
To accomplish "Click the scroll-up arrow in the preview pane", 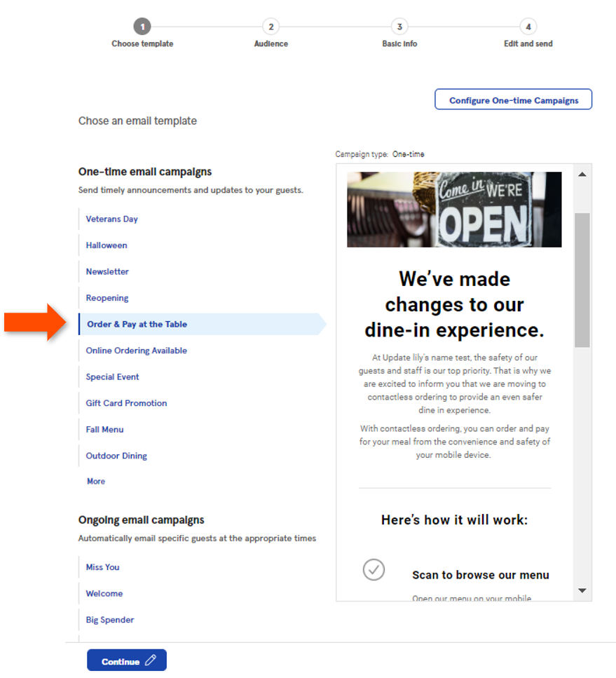I will point(582,172).
